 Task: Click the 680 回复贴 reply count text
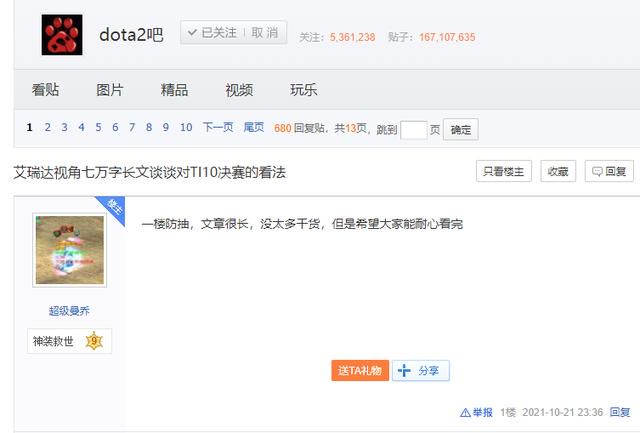(x=299, y=128)
